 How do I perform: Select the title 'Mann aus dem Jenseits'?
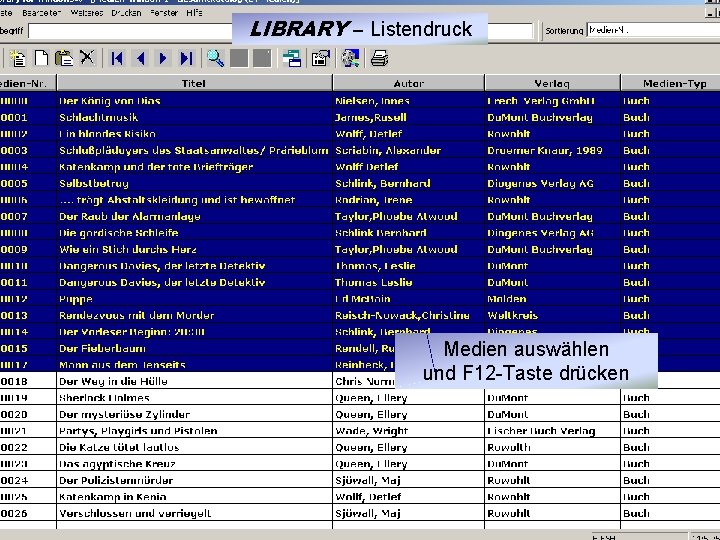click(122, 365)
